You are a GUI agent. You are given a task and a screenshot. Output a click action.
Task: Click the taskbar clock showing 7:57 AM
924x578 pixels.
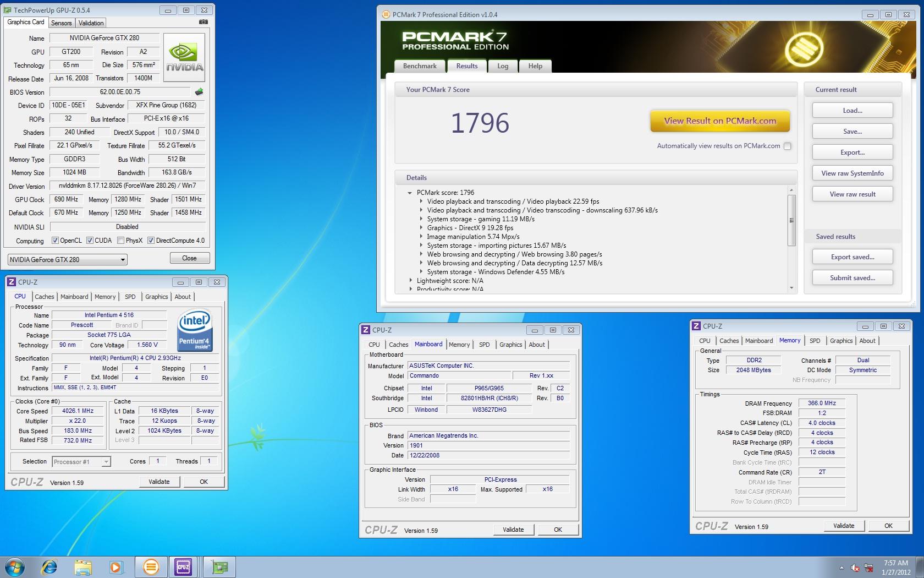[x=895, y=568]
